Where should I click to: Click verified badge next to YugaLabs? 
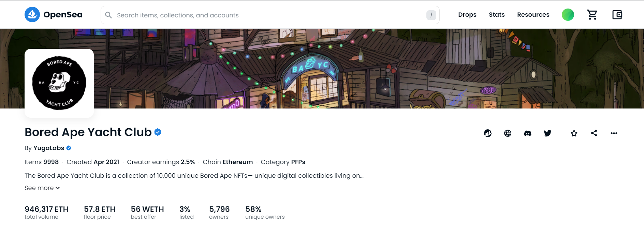(x=69, y=148)
